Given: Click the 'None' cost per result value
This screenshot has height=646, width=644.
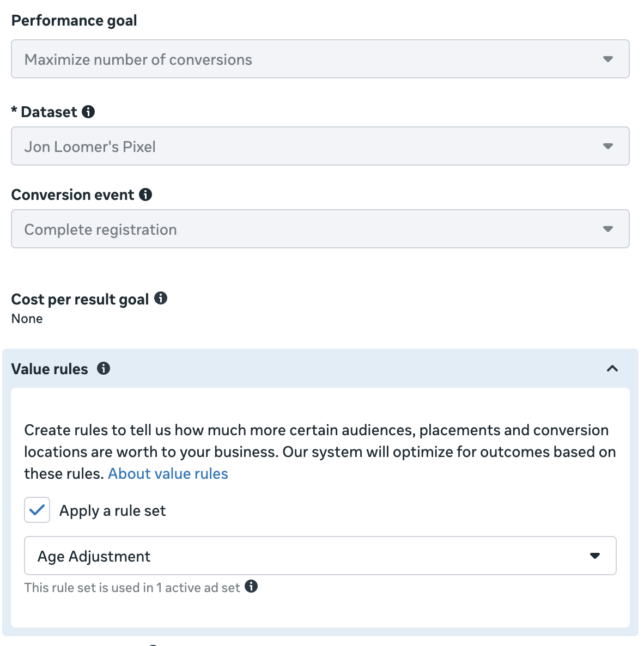Looking at the screenshot, I should tap(27, 319).
